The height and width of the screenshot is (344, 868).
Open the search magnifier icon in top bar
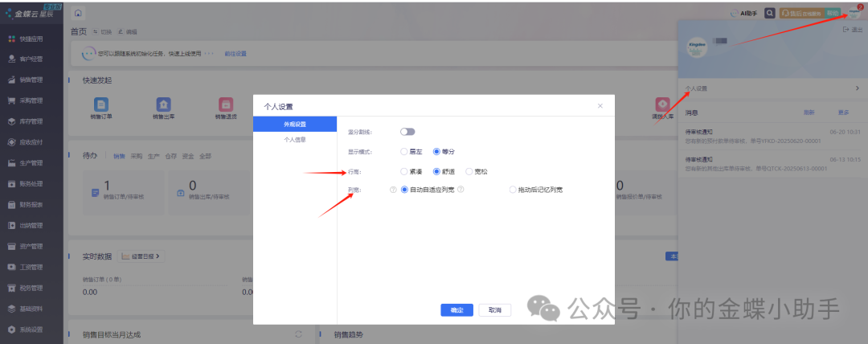(x=770, y=14)
